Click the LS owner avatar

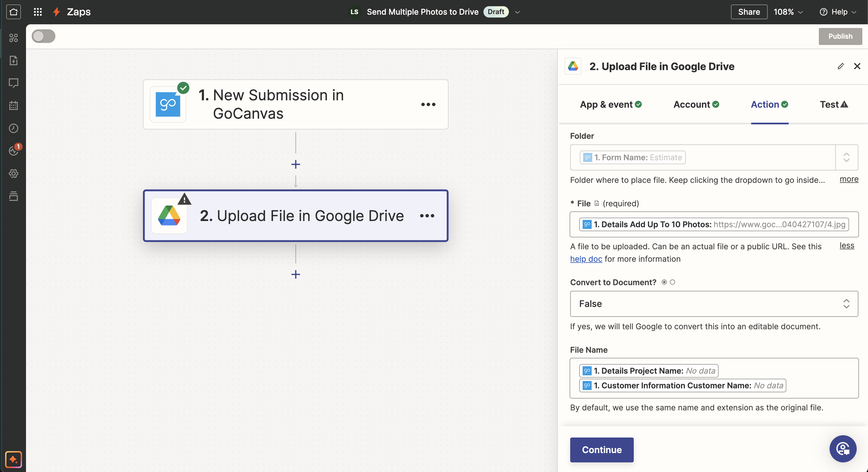point(354,12)
